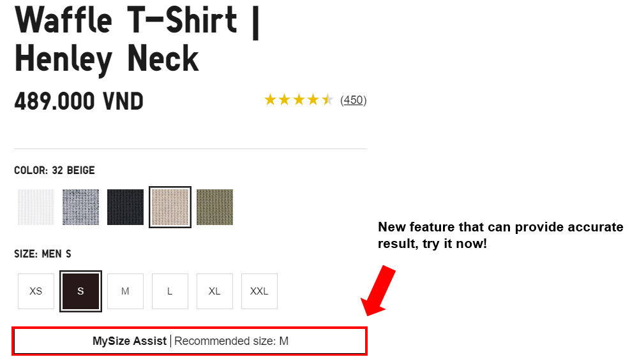Choose size XXL
The image size is (630, 364).
pyautogui.click(x=259, y=291)
